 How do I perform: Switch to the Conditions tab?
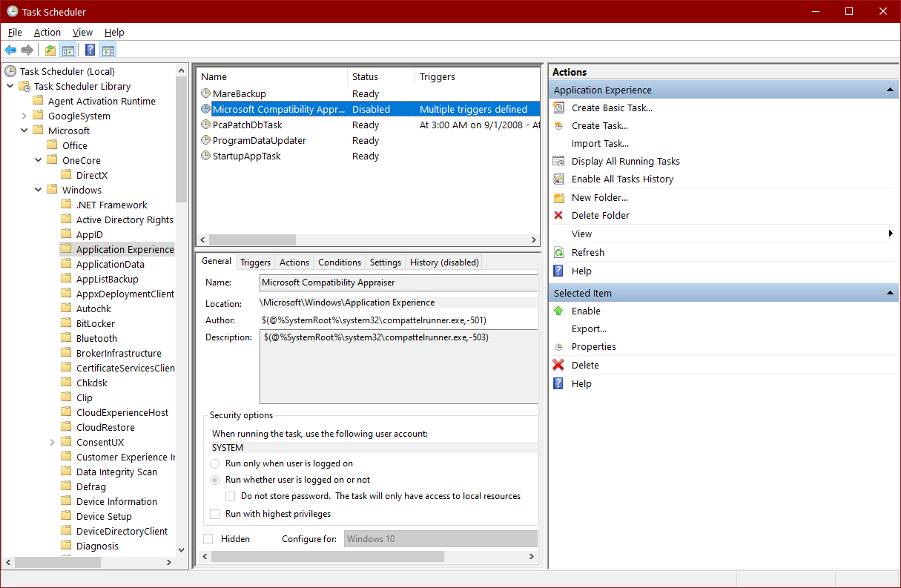tap(340, 262)
